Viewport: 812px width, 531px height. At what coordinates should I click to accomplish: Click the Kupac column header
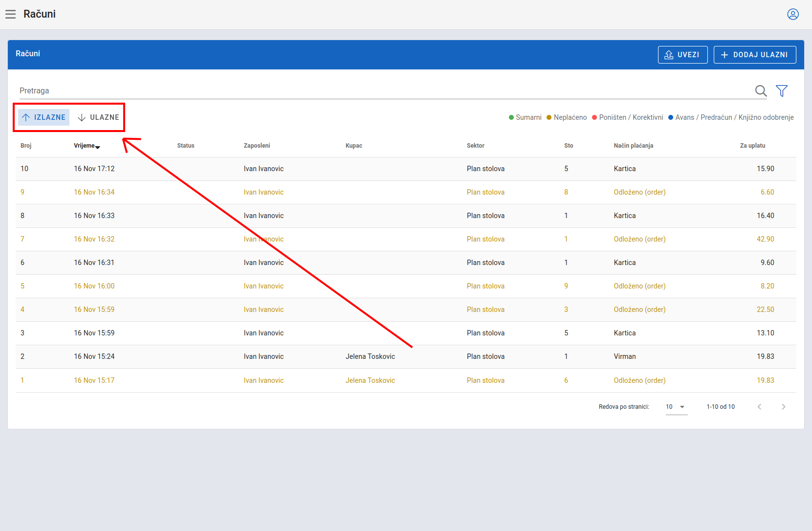click(x=354, y=146)
